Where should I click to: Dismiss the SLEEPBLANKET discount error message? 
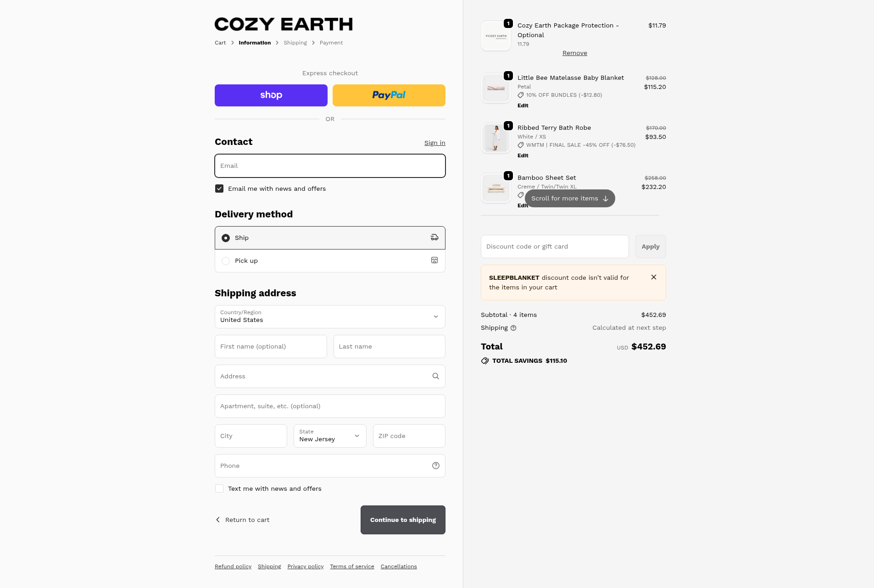click(x=653, y=277)
